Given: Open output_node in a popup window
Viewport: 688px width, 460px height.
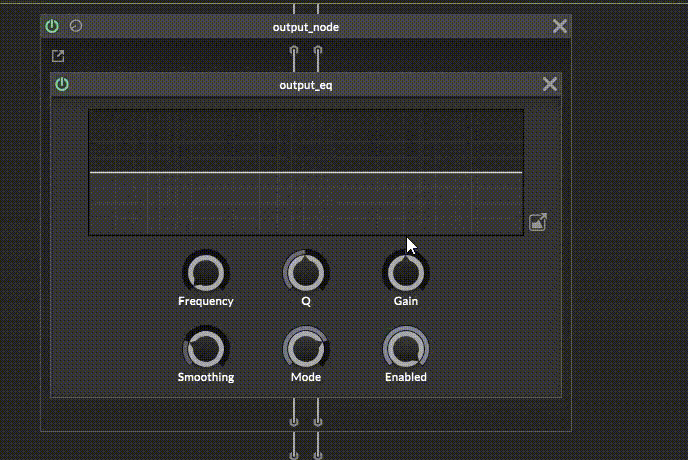Looking at the screenshot, I should (x=58, y=56).
